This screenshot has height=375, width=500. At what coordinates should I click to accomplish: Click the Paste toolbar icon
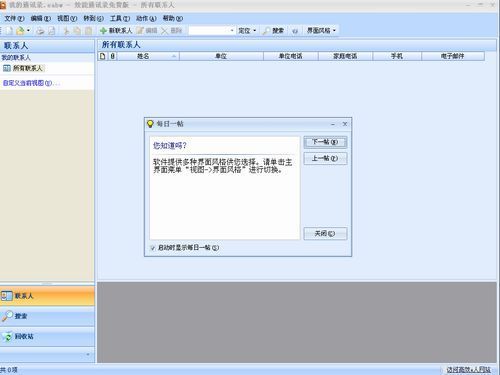(x=88, y=31)
